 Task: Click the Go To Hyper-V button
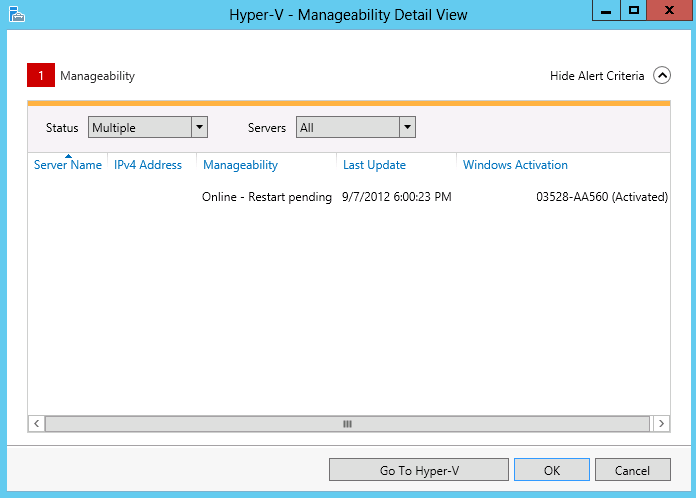point(419,470)
